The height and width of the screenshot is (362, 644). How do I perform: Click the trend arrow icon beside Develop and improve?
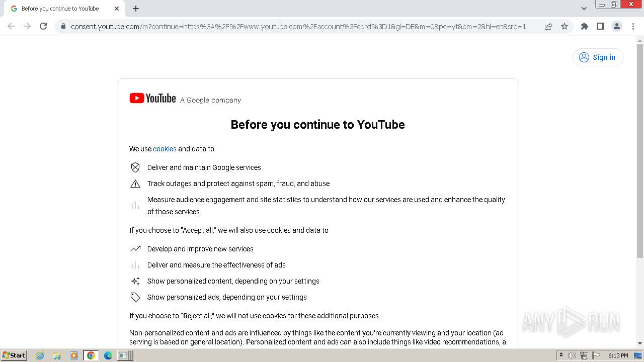(135, 249)
